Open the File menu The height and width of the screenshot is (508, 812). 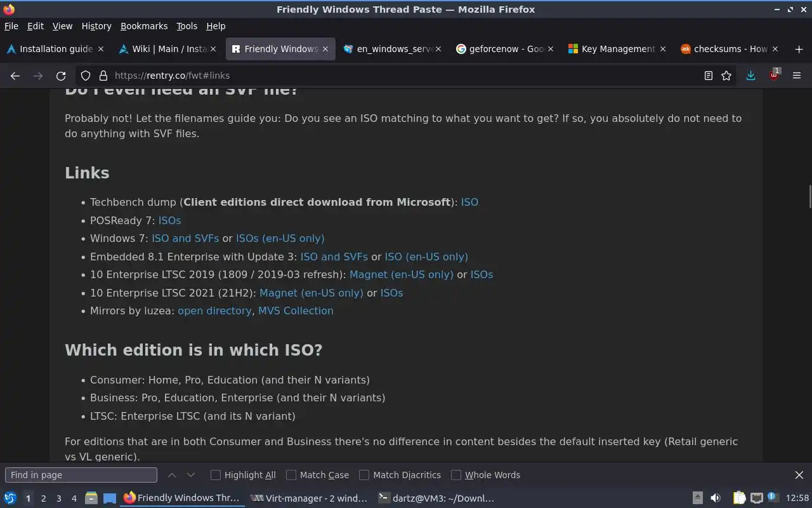click(11, 26)
